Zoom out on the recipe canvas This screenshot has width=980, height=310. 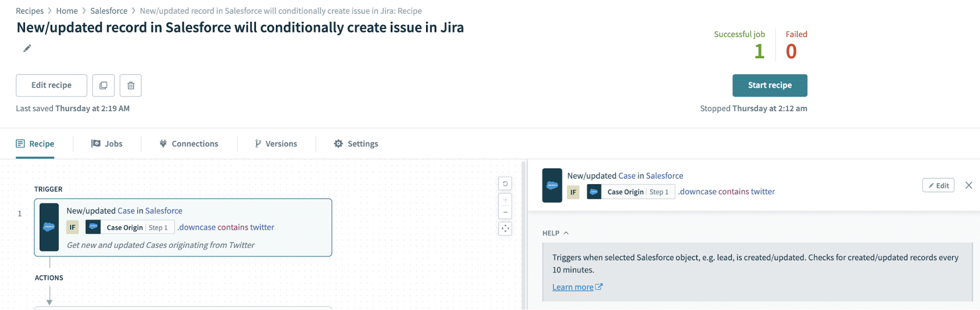click(x=505, y=213)
